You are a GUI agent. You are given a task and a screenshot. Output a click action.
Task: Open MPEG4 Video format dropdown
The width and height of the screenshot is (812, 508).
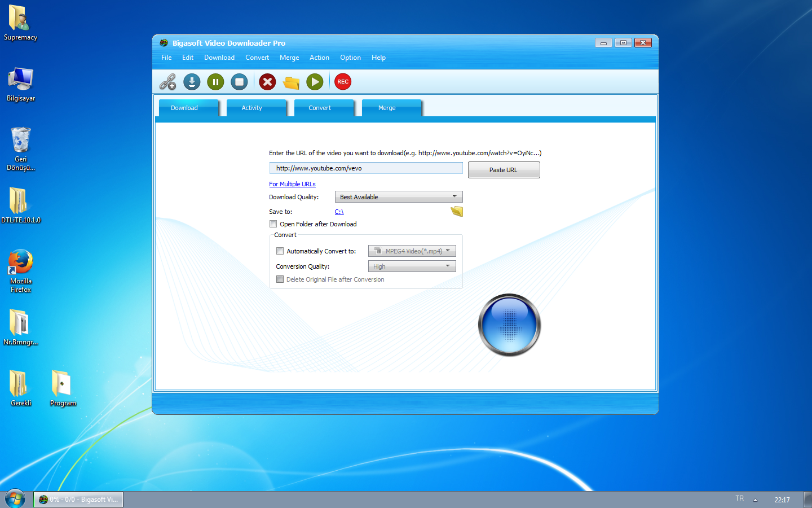(x=412, y=251)
